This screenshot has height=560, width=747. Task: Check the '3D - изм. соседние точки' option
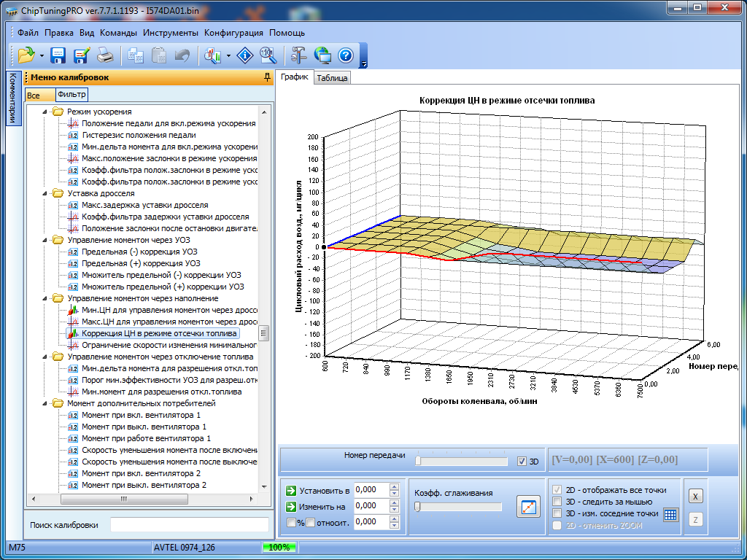(x=558, y=513)
